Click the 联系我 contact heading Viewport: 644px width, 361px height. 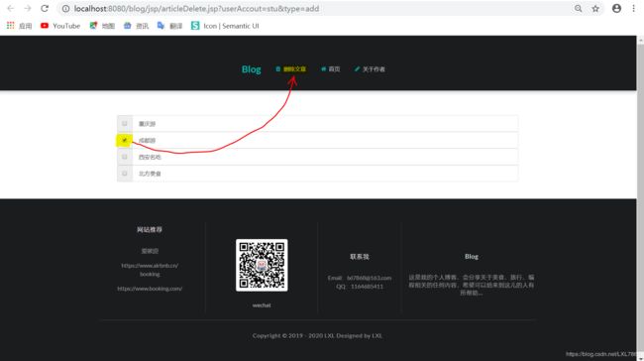(360, 257)
